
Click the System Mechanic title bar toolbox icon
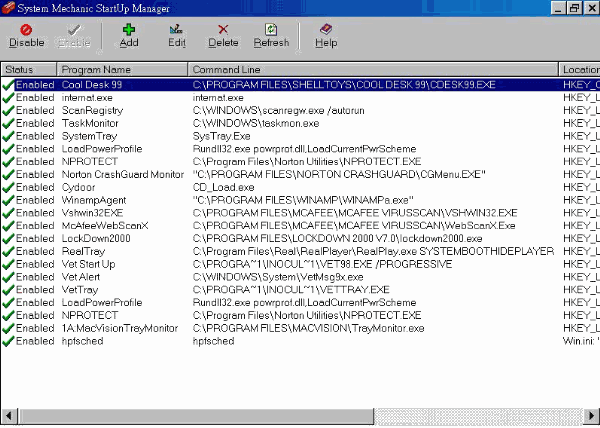click(x=8, y=8)
